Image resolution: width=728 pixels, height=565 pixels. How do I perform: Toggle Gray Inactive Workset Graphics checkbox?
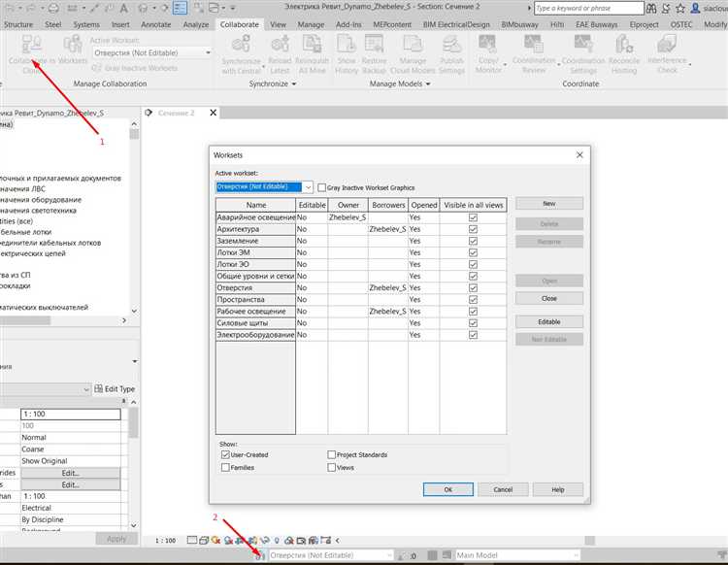click(x=321, y=187)
